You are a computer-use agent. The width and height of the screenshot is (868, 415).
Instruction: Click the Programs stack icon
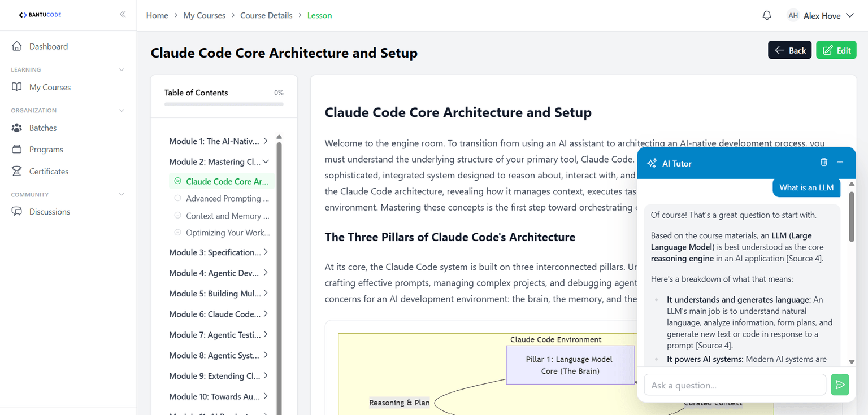[17, 150]
